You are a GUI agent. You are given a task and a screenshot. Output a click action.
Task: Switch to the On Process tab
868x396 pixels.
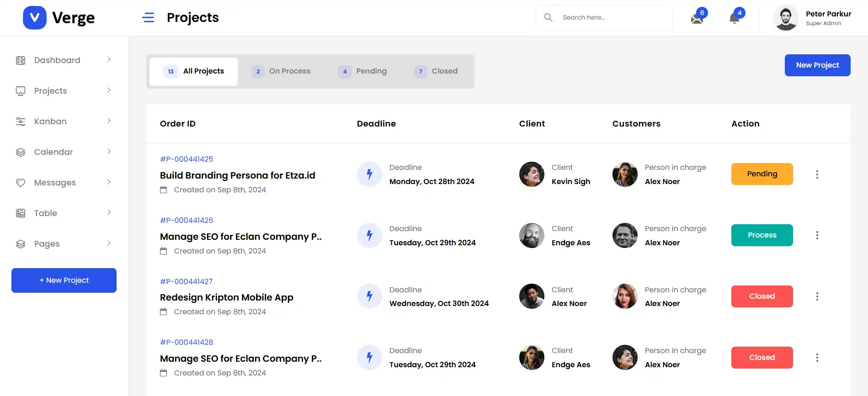pyautogui.click(x=281, y=71)
